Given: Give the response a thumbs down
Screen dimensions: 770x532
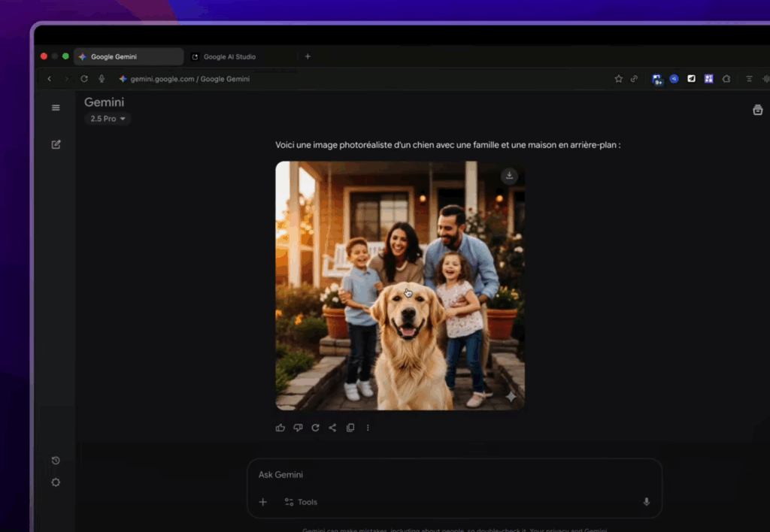Looking at the screenshot, I should point(298,428).
